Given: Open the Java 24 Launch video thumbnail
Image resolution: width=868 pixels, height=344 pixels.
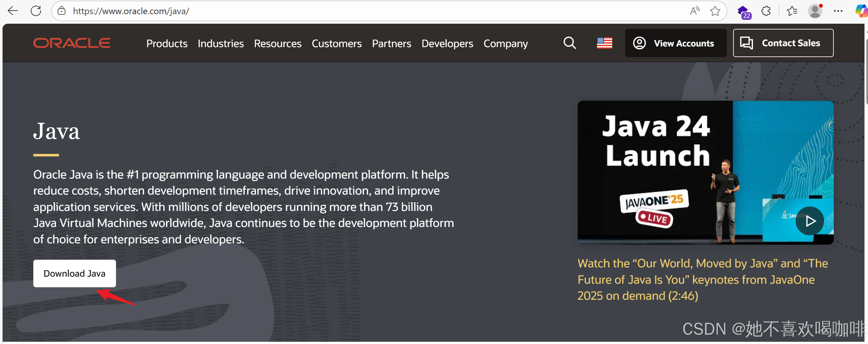Looking at the screenshot, I should click(x=706, y=173).
